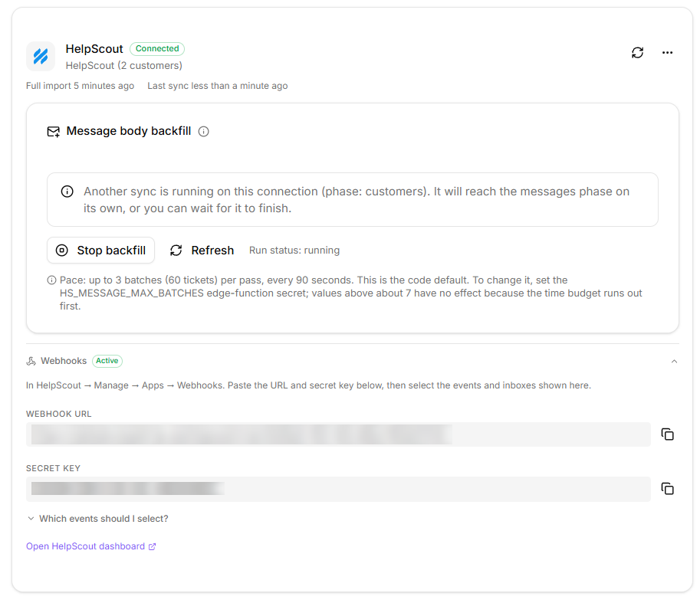Click the info icon in sync notice

click(67, 192)
